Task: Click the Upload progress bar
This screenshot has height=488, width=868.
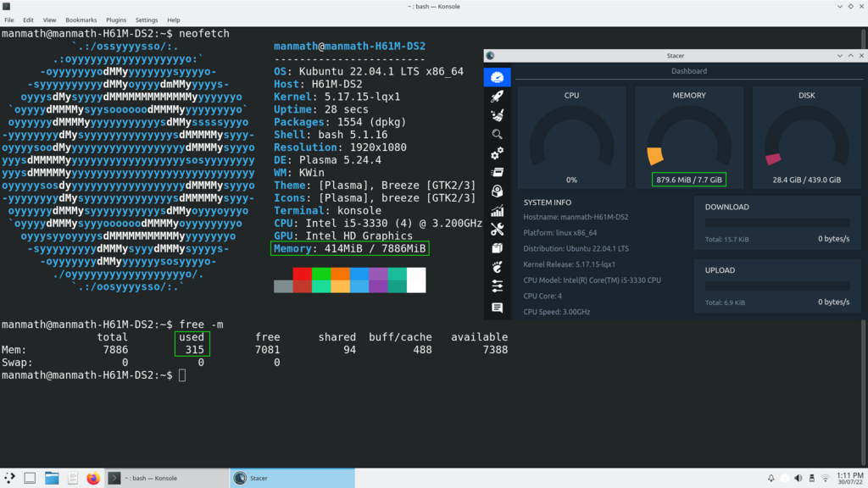Action: point(777,286)
